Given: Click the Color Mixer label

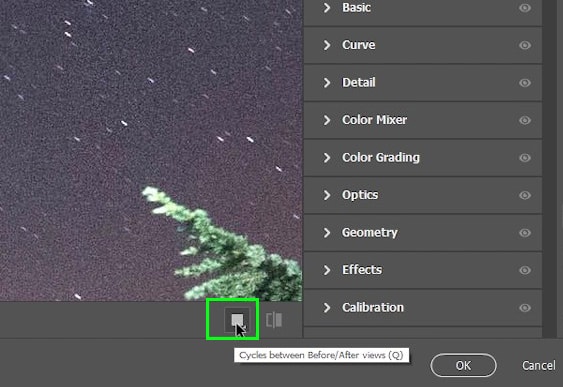Looking at the screenshot, I should pyautogui.click(x=374, y=120).
